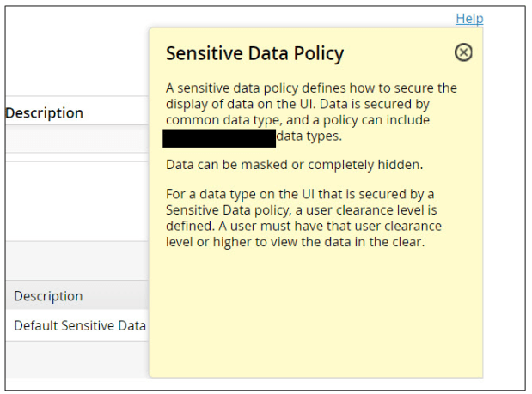The height and width of the screenshot is (394, 532).
Task: Click the blacked-out redacted box
Action: tap(219, 136)
